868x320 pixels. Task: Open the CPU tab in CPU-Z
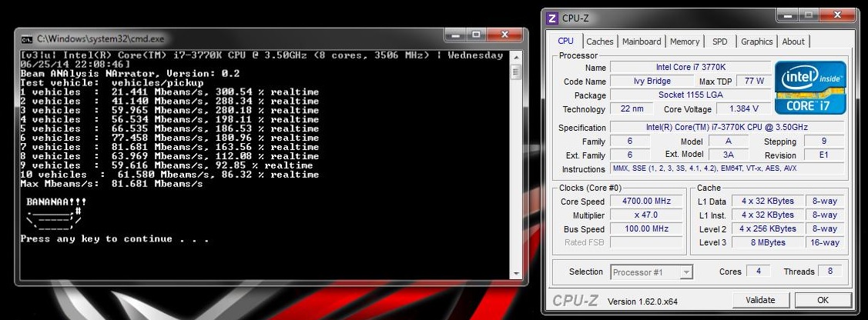click(x=566, y=41)
